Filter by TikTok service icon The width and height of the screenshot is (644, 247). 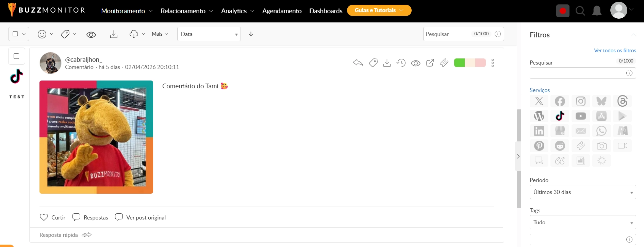(x=560, y=116)
